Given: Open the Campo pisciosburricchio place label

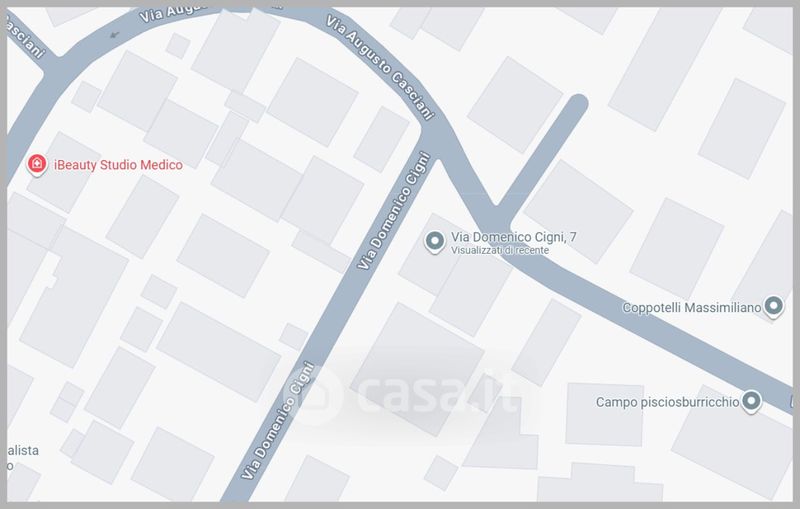Looking at the screenshot, I should (667, 402).
